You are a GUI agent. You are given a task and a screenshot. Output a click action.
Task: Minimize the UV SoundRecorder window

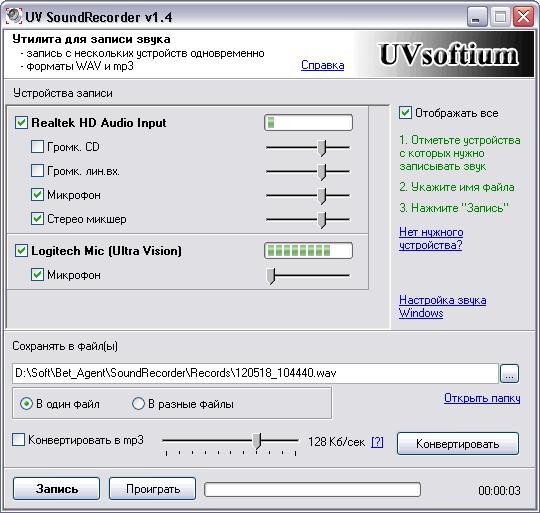477,17
